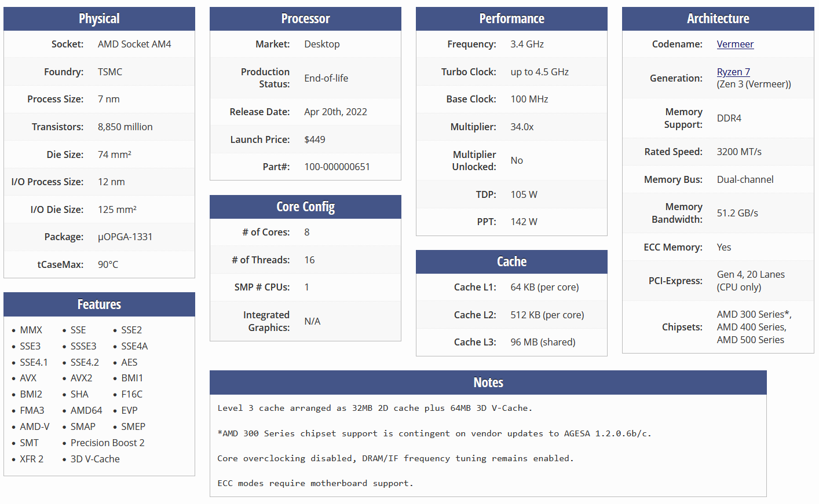Click the AVX2 feature item
Screen dimensions: 819x504
click(x=81, y=378)
